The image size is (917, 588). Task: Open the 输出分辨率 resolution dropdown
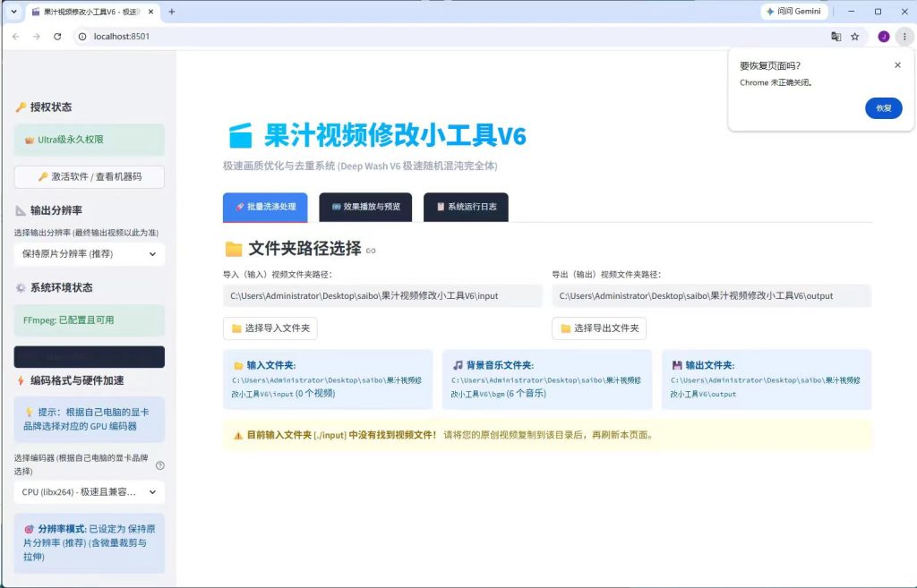(x=90, y=253)
